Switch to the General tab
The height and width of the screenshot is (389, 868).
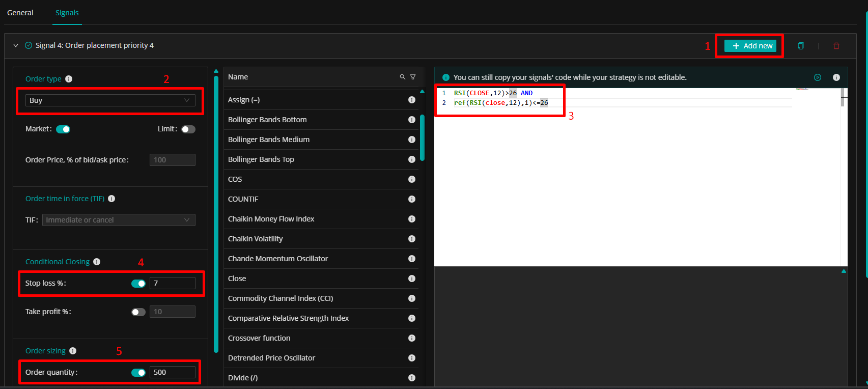pyautogui.click(x=20, y=13)
